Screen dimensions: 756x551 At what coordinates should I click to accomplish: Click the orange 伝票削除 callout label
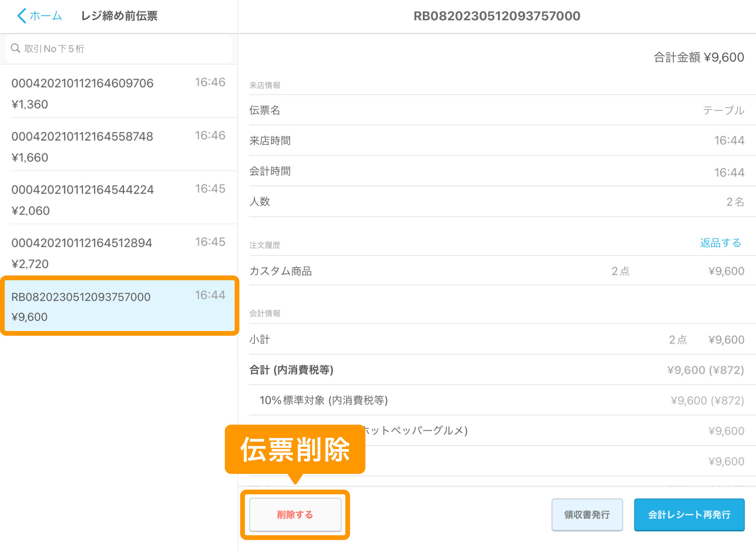[x=295, y=449]
